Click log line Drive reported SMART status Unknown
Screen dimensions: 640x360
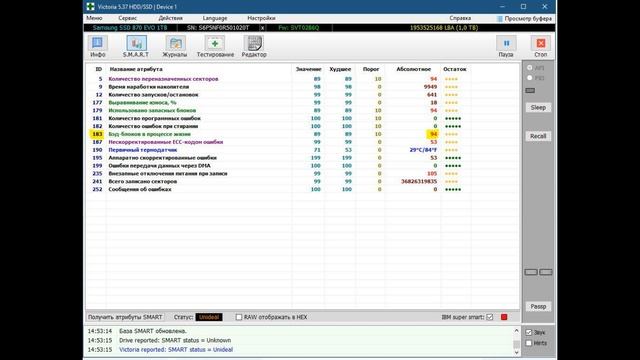[175, 340]
